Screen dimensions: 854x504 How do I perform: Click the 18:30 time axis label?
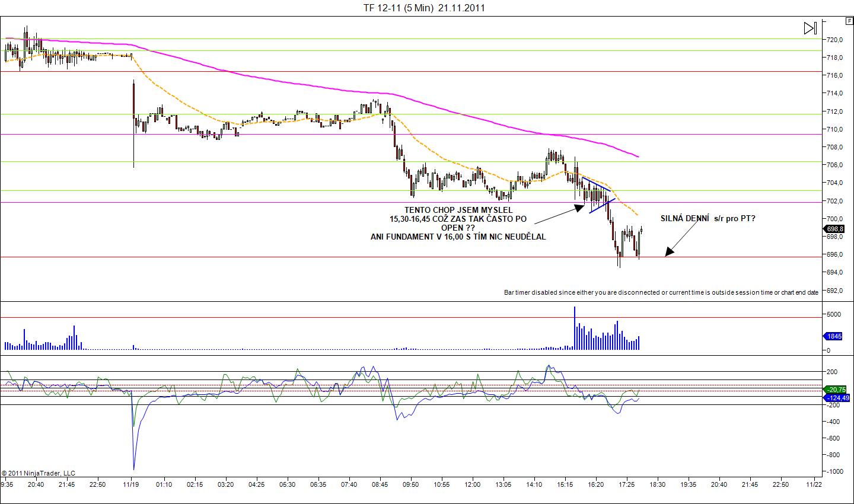[x=657, y=484]
